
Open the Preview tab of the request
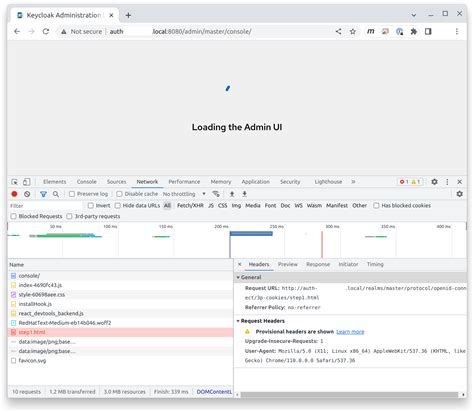point(288,264)
